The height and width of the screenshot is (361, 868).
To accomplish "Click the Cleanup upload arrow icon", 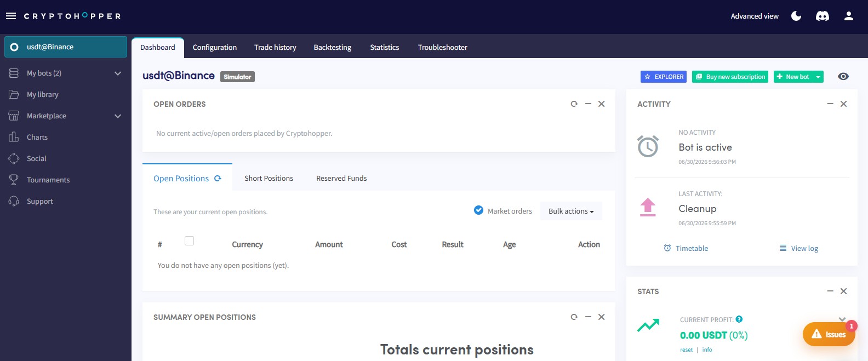I will click(x=648, y=207).
